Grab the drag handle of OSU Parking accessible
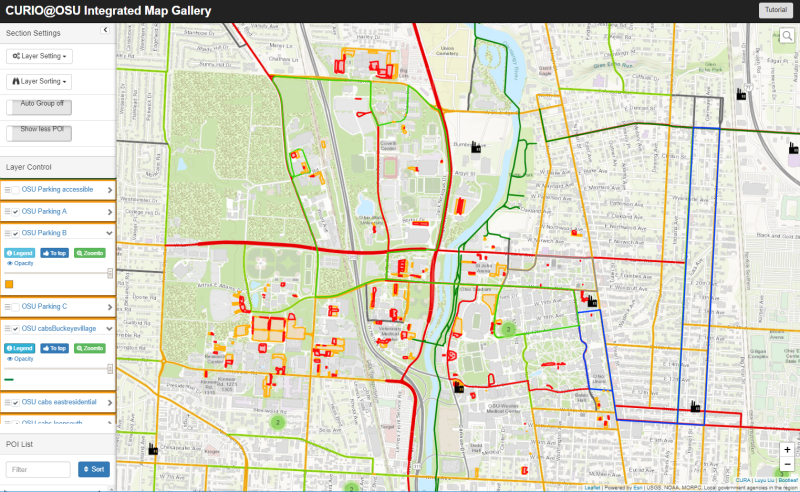Screen dimensions: 800x492 pyautogui.click(x=7, y=190)
